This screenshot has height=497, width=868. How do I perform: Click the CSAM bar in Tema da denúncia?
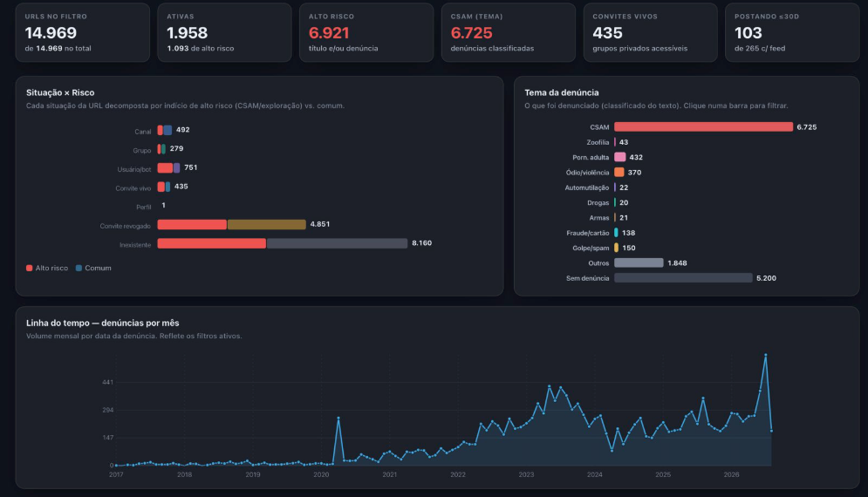[x=703, y=126]
